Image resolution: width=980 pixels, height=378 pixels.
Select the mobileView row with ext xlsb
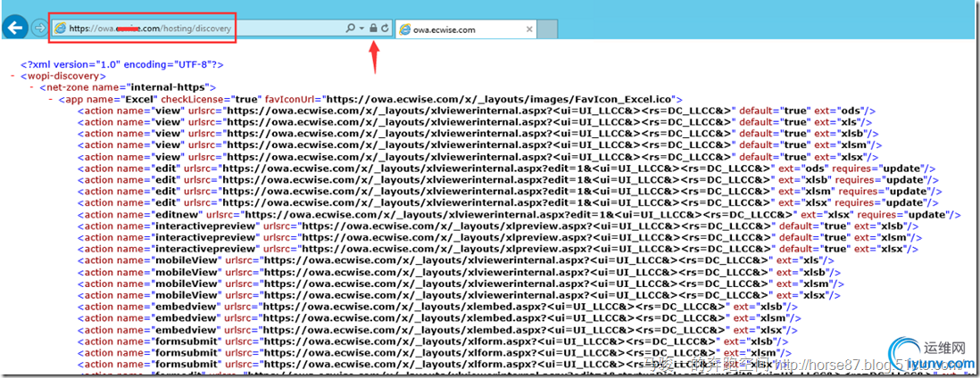coord(458,272)
